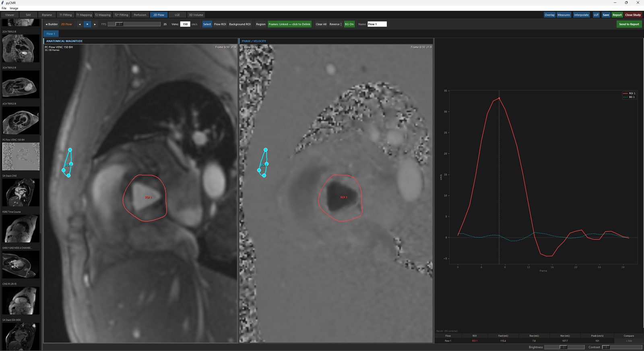Open the 3CH TRIPLE IR series thumbnail

(x=21, y=84)
